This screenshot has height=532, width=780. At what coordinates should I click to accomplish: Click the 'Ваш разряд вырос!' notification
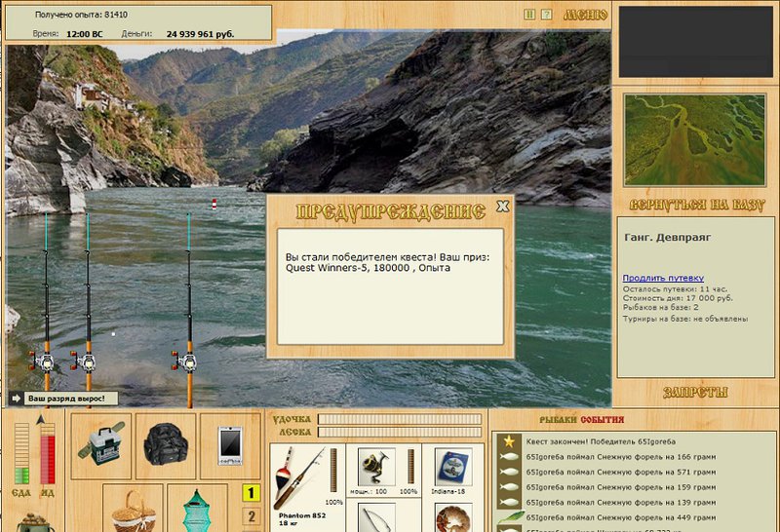(71, 399)
